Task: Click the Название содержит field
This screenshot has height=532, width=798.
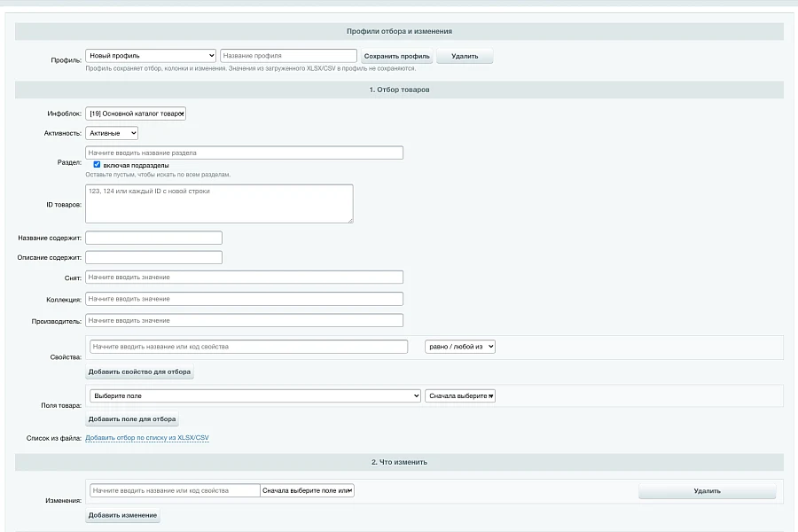Action: [x=153, y=238]
